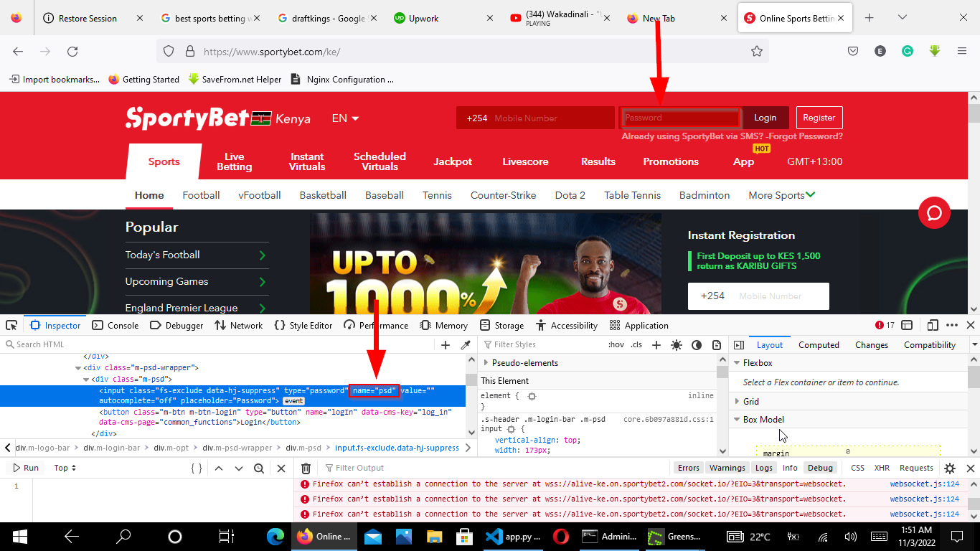The height and width of the screenshot is (551, 980).
Task: Close the console multi-line editor
Action: point(281,468)
